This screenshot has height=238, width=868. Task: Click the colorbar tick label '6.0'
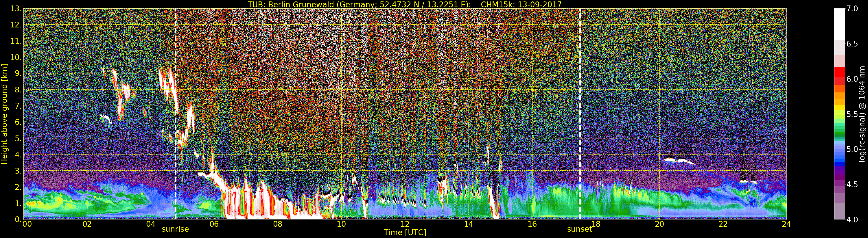(x=852, y=79)
